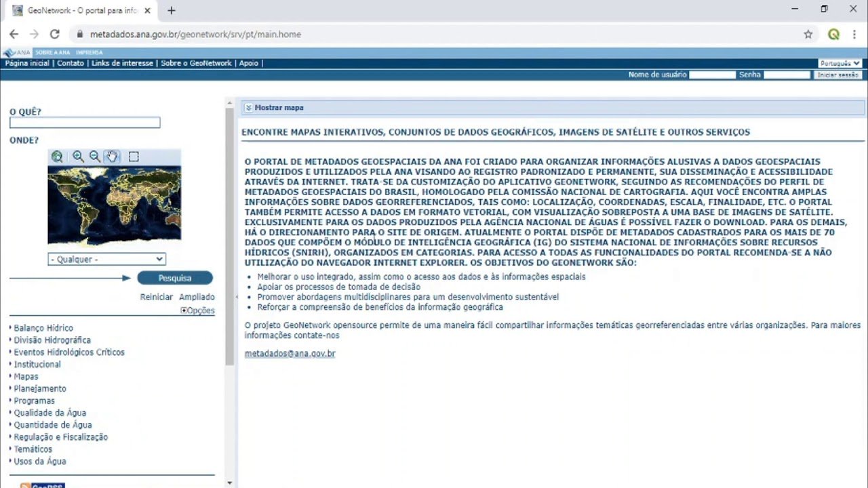Expand the Opções search options
868x488 pixels.
[197, 310]
